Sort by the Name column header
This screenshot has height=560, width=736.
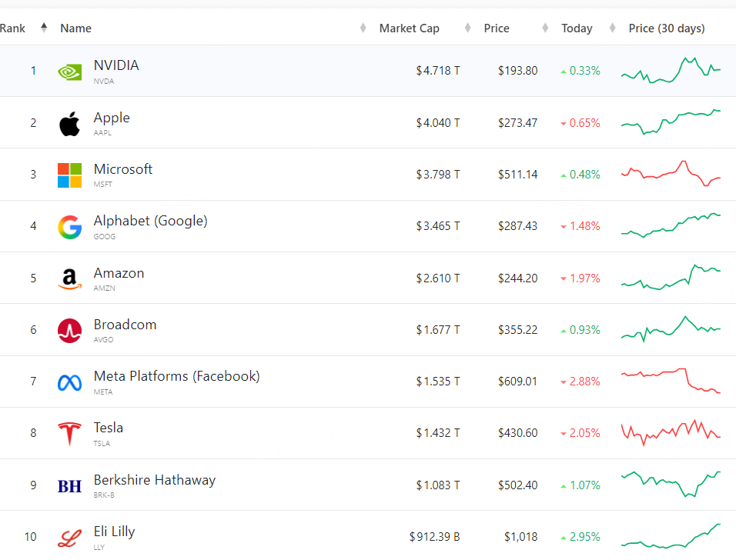point(75,28)
